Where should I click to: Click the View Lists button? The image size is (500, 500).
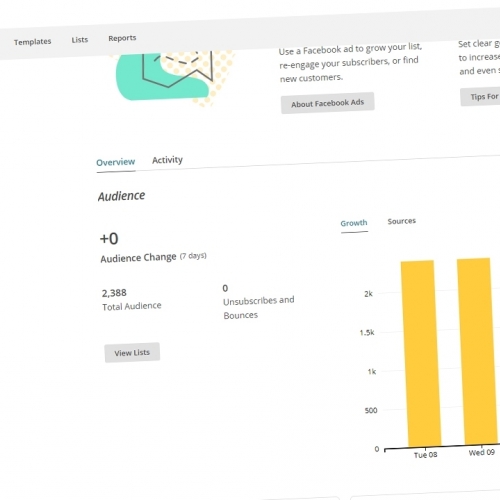coord(132,352)
